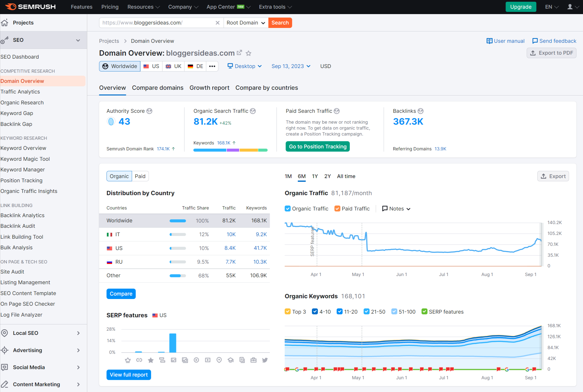Select the site links SERP icon
This screenshot has height=392, width=583.
139,360
